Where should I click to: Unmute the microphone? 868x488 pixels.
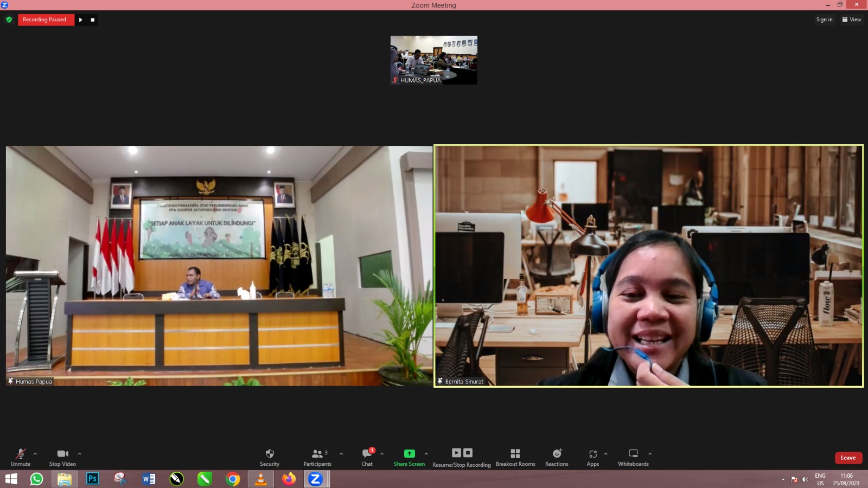pos(21,454)
